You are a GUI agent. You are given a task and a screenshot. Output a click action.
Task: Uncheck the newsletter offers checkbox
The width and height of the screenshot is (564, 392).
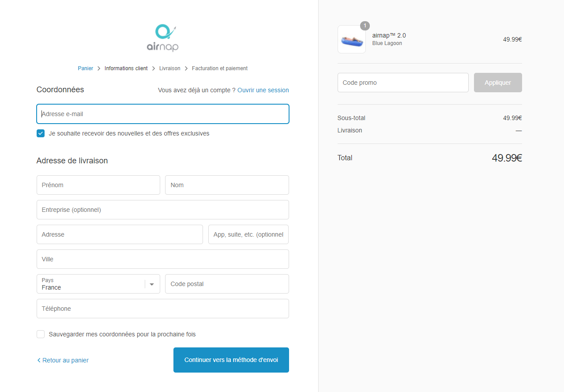pyautogui.click(x=41, y=133)
